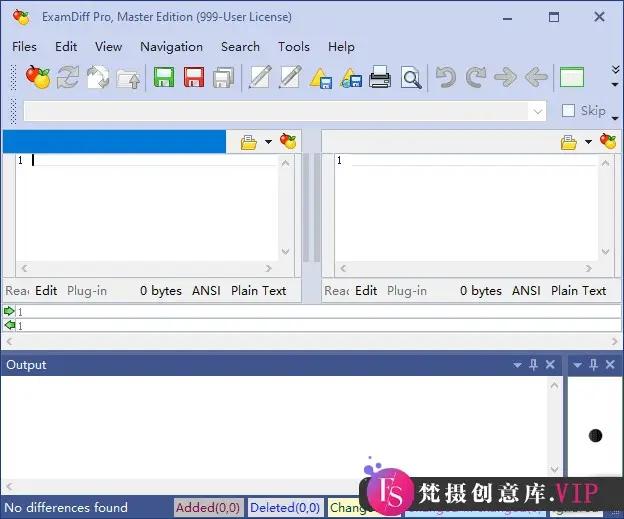
Task: Click the warning triangle with globe floppy icon
Action: click(x=351, y=78)
